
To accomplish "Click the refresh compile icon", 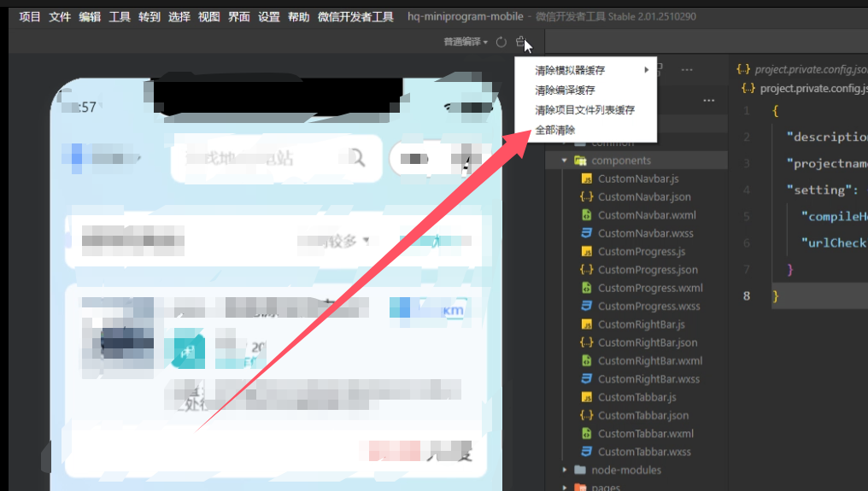I will pyautogui.click(x=501, y=42).
